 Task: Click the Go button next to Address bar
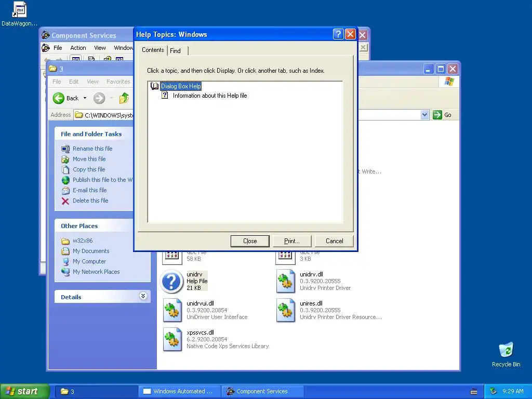coord(443,115)
